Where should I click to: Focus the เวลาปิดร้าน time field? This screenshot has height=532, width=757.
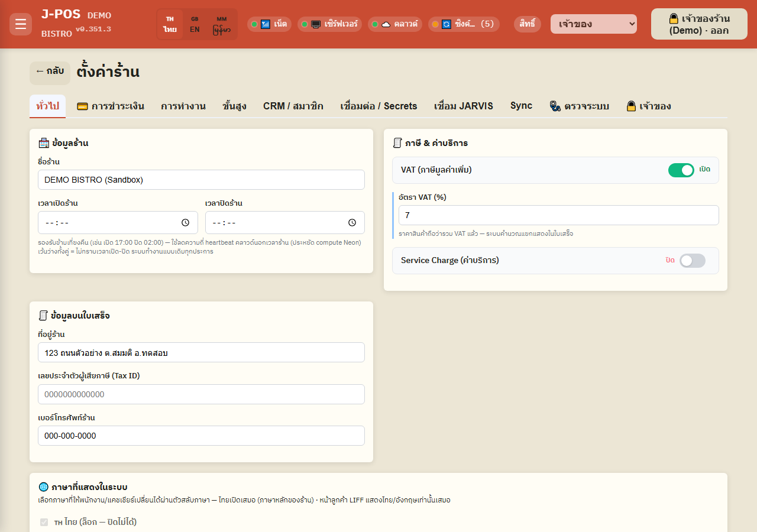(x=285, y=223)
